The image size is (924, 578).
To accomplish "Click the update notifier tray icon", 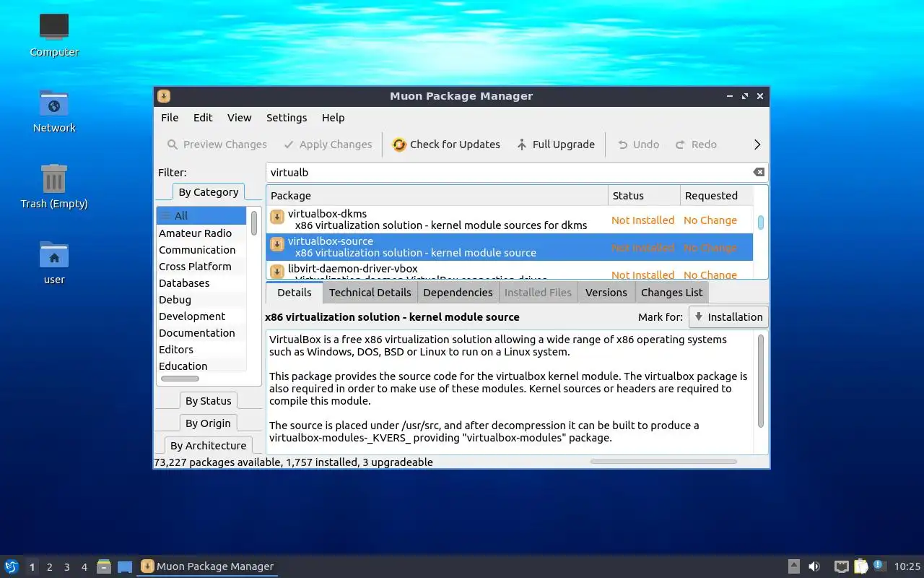I will point(879,566).
